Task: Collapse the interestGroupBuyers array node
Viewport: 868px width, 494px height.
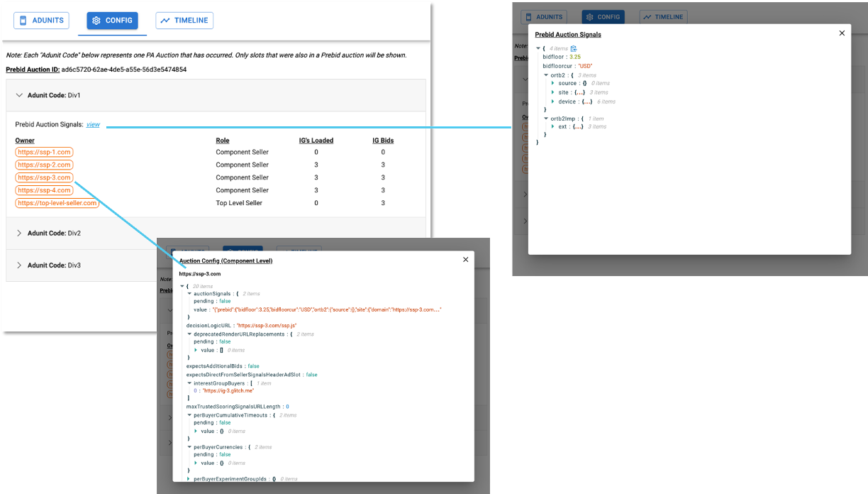Action: click(189, 383)
